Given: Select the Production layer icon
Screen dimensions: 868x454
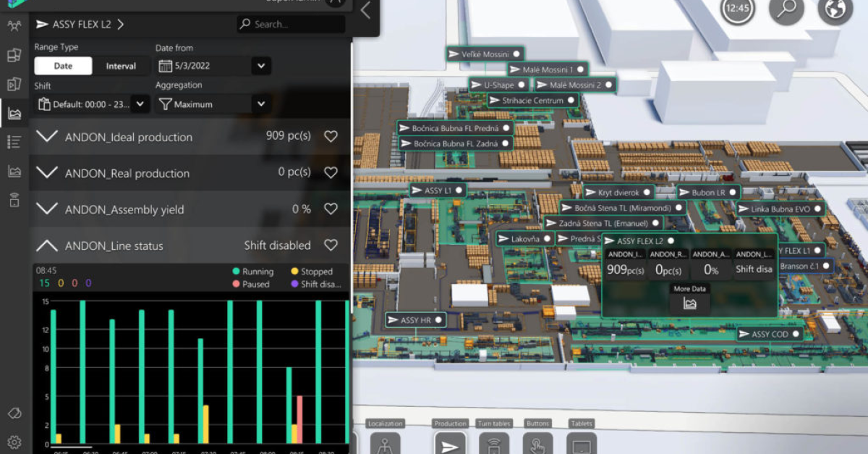Looking at the screenshot, I should tap(450, 443).
